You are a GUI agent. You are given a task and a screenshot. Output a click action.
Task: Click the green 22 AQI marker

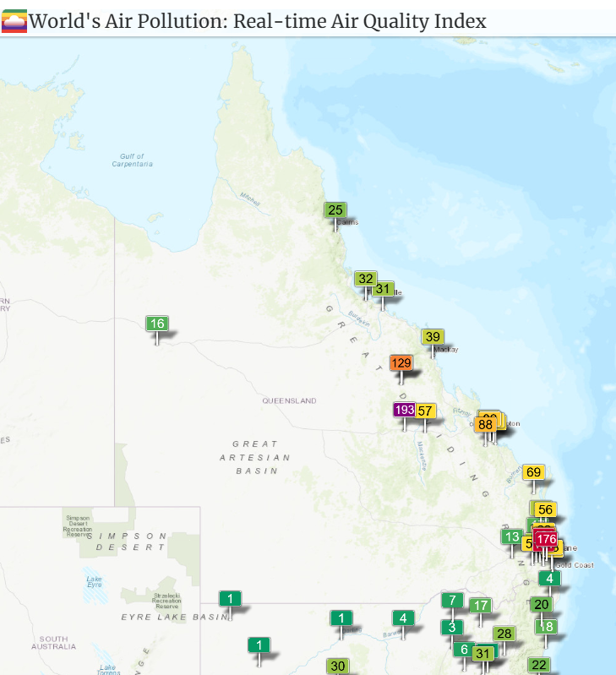[539, 665]
